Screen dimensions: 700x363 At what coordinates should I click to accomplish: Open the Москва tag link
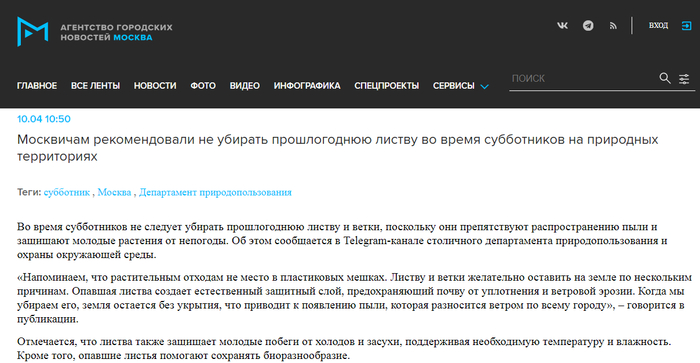pos(114,192)
